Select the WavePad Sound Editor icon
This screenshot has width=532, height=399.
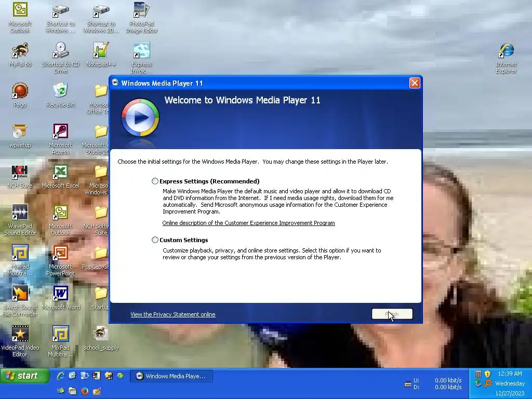pos(20,220)
